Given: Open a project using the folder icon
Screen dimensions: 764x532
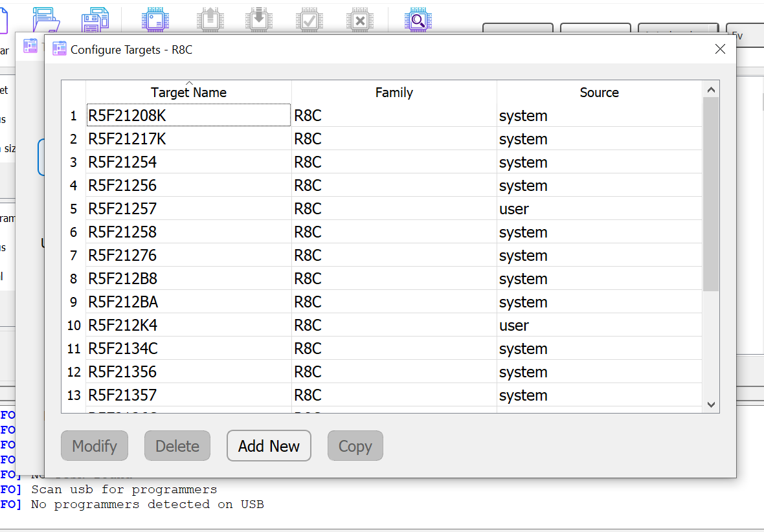Looking at the screenshot, I should pos(46,19).
